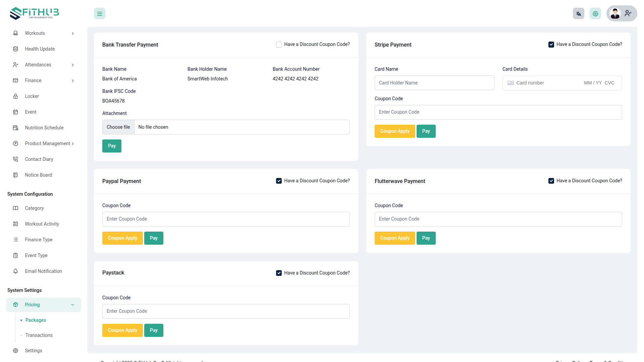
Task: Enable Bank Transfer discount coupon checkbox
Action: coord(279,45)
